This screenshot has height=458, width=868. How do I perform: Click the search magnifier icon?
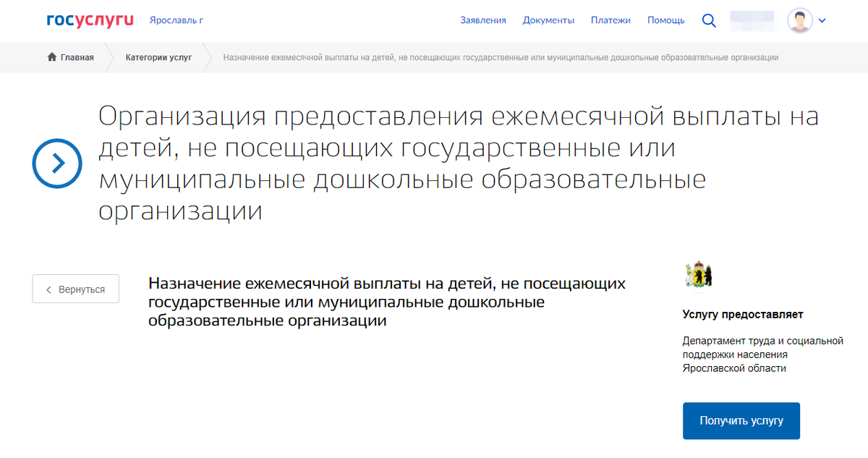[x=709, y=20]
